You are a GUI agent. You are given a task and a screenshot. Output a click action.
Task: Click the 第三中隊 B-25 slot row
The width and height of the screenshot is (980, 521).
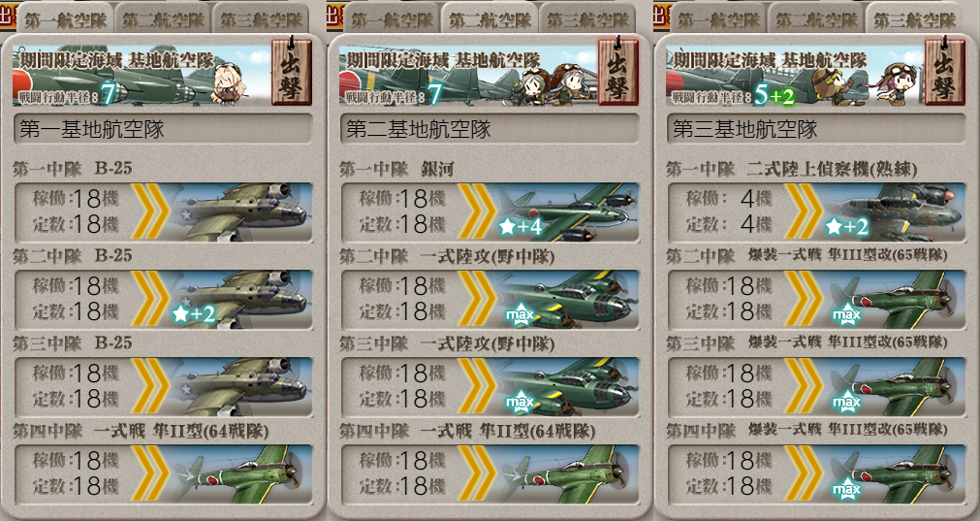[163, 386]
